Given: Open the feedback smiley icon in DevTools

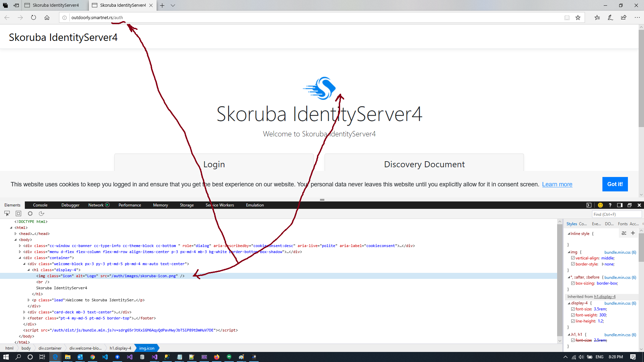Looking at the screenshot, I should [x=600, y=205].
